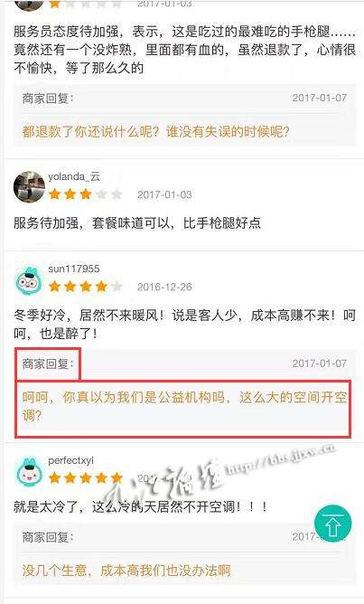Click sun117955's four-star rating
Image resolution: width=364 pixels, height=604 pixels.
[x=86, y=287]
